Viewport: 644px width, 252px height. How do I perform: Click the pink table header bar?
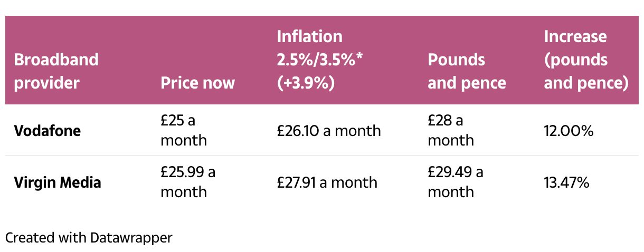[x=322, y=60]
